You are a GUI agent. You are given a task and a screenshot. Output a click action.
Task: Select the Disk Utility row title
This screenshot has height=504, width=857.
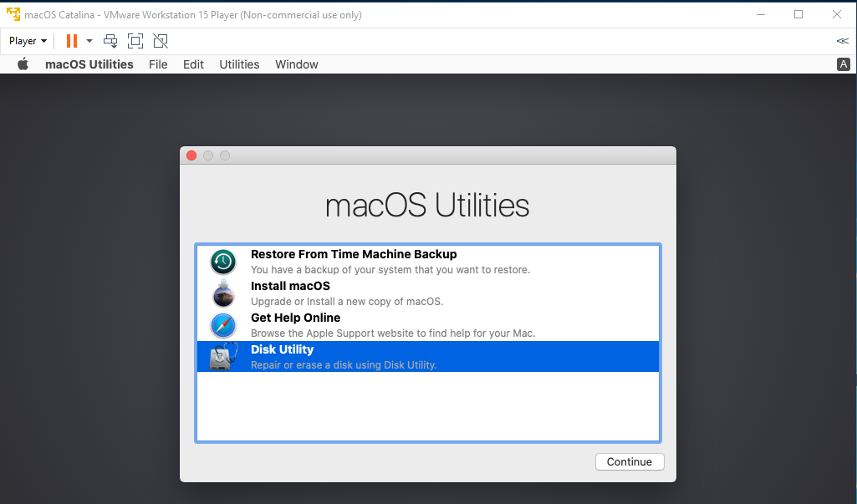pos(282,349)
